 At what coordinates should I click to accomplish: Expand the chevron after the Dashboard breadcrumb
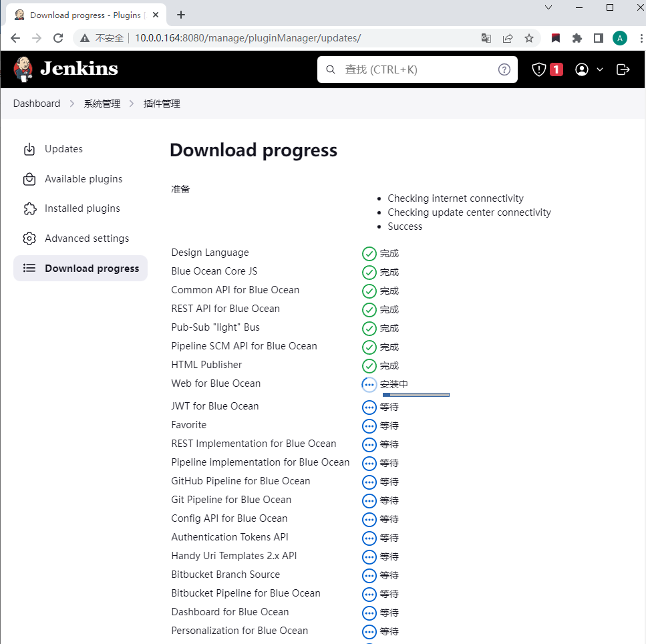(72, 104)
